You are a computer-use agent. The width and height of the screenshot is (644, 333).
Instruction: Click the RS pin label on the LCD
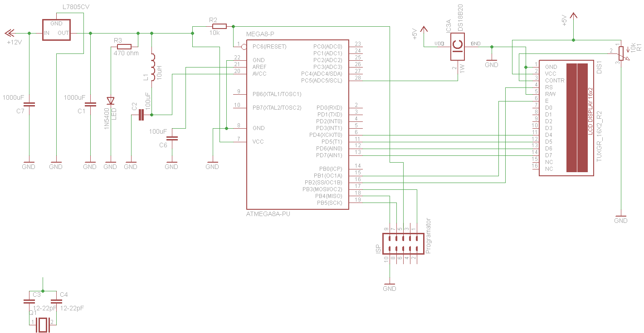pyautogui.click(x=549, y=87)
